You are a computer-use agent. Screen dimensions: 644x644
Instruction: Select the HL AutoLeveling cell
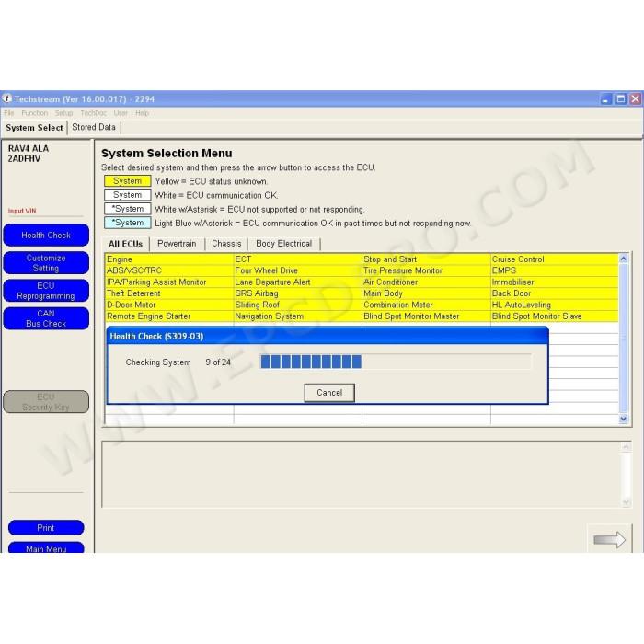pos(555,305)
